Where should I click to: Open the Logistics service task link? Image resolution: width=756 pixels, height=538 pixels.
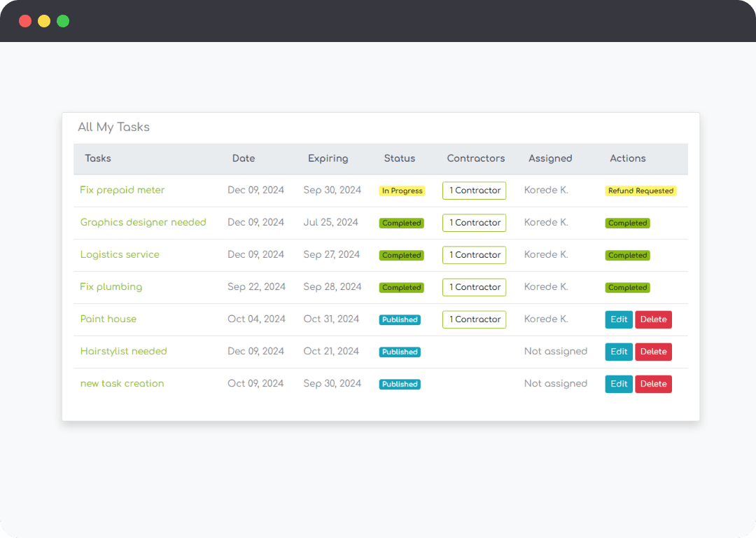click(120, 255)
